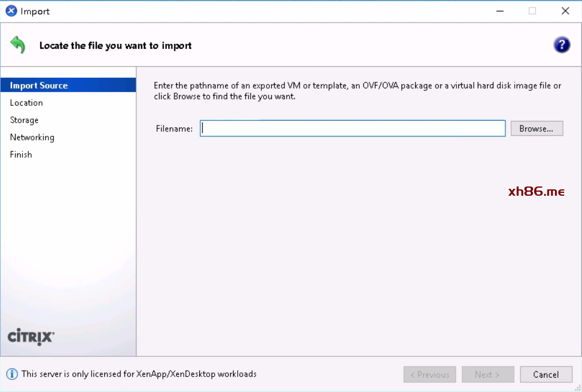Select the Import Source step

click(39, 85)
